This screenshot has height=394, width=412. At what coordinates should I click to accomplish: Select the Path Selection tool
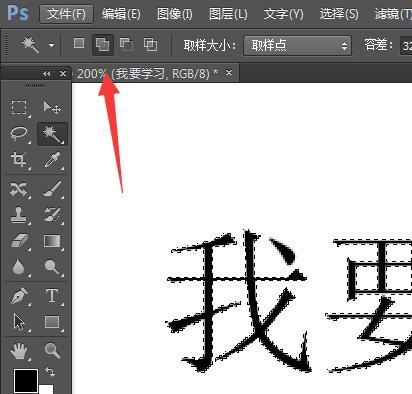point(19,322)
